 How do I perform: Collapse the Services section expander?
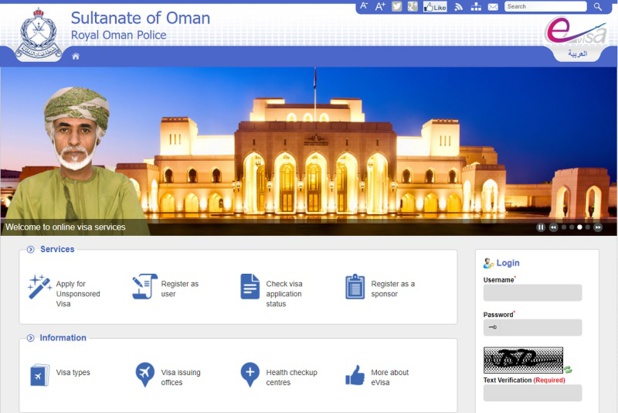click(x=31, y=249)
